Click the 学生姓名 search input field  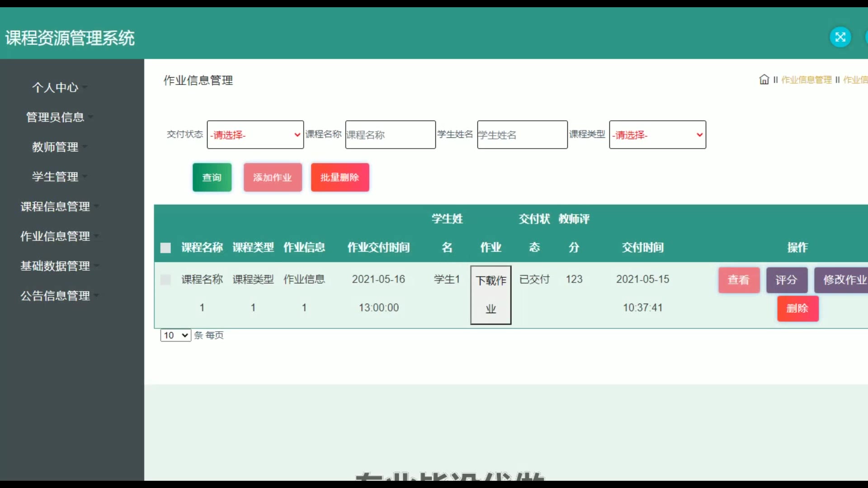tap(522, 135)
